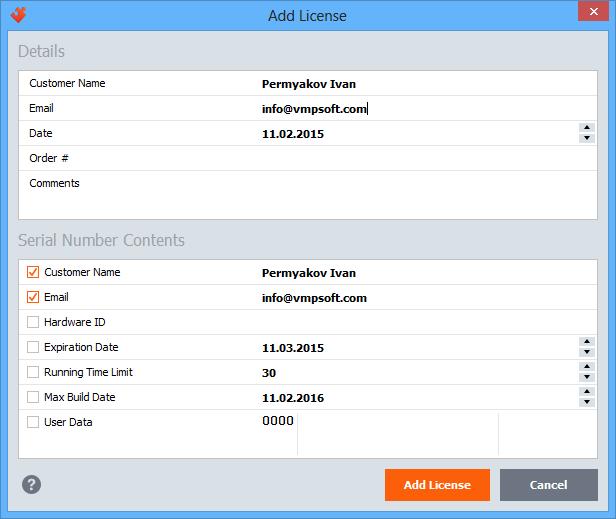Click the Comments label
616x519 pixels.
coord(54,183)
